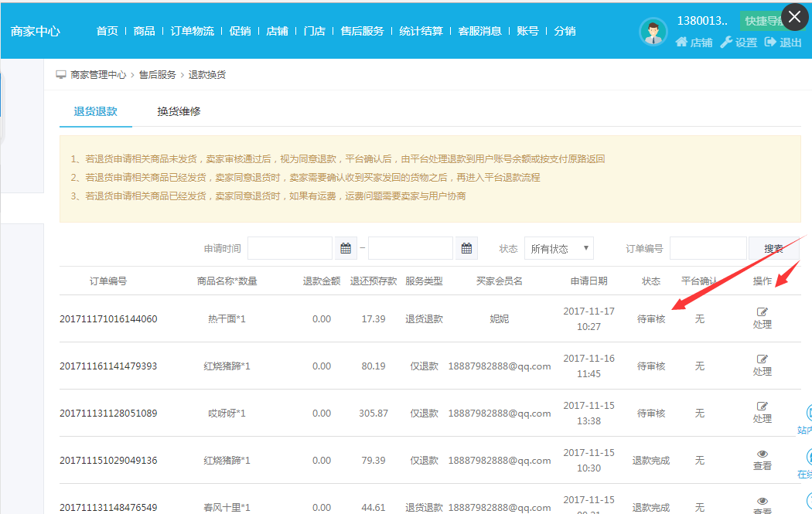Open 售后服务 in top navigation

362,31
